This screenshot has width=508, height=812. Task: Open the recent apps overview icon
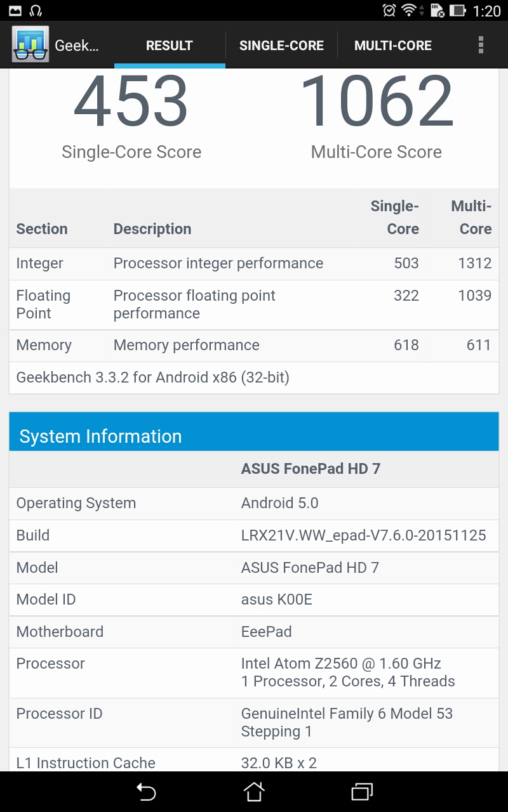(x=362, y=791)
